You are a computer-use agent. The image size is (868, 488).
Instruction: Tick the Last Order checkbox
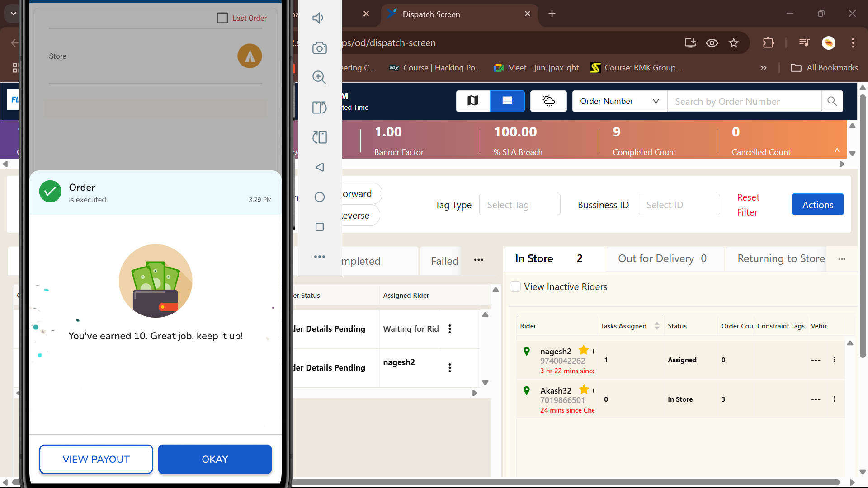[x=222, y=18]
